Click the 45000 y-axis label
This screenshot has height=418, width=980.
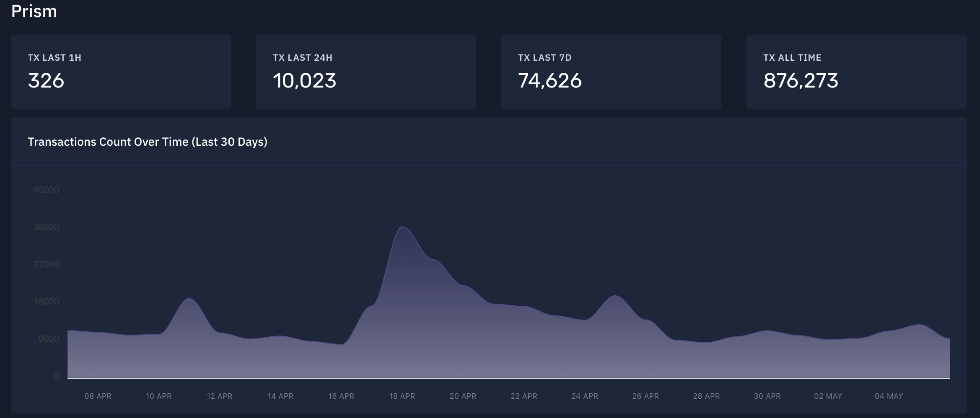coord(46,190)
